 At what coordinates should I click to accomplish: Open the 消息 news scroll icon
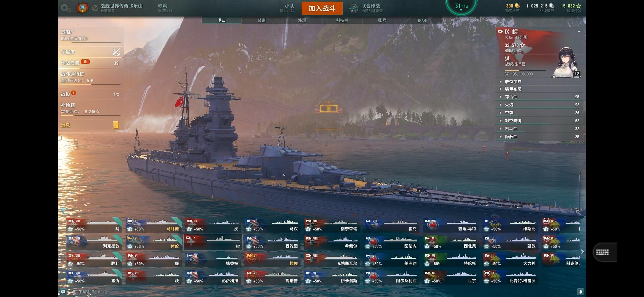point(116,125)
